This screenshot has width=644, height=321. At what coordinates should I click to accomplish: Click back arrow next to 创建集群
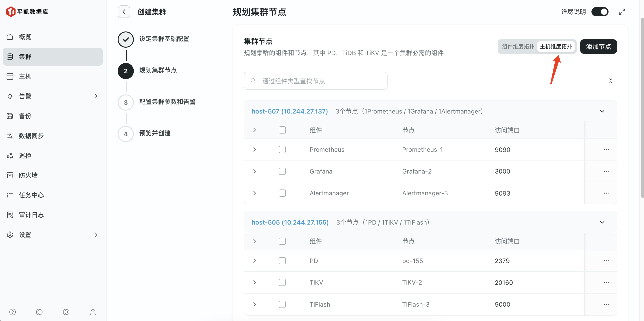[124, 11]
